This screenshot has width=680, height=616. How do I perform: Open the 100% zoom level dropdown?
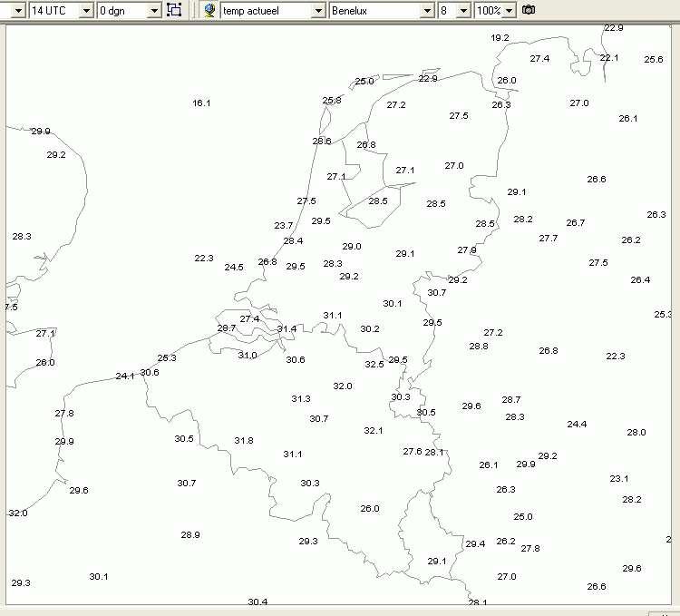pyautogui.click(x=510, y=10)
